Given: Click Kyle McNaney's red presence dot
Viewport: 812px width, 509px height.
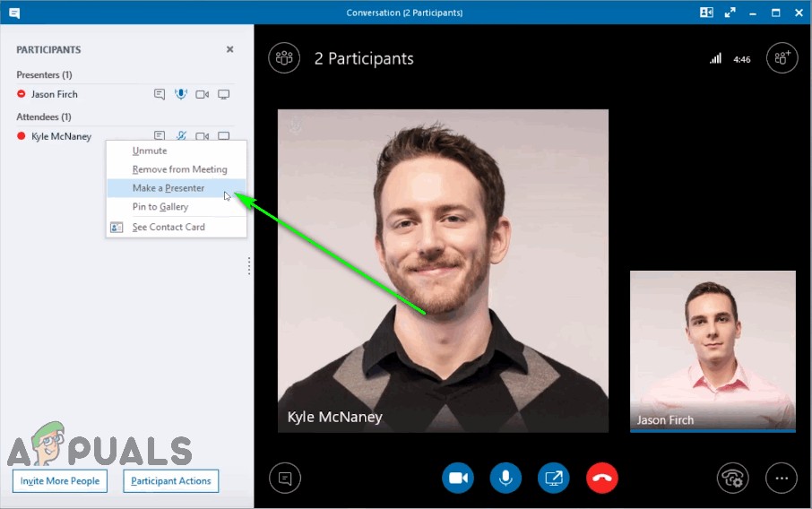Looking at the screenshot, I should point(22,135).
